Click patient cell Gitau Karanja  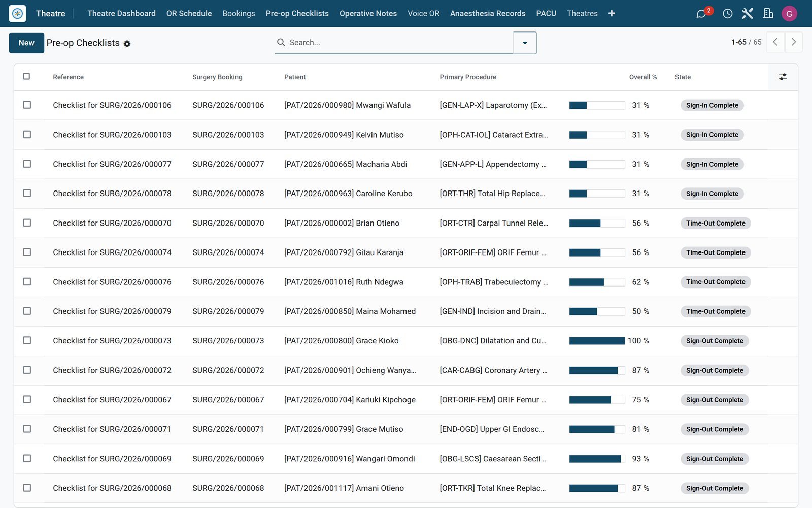pos(344,252)
